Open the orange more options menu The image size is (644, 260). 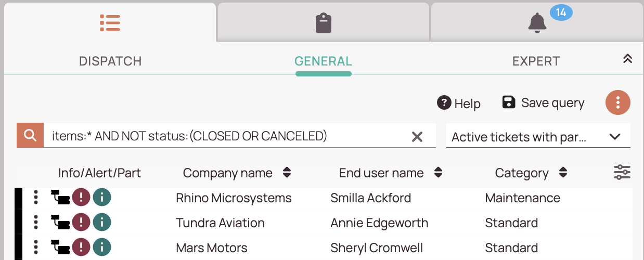point(618,102)
